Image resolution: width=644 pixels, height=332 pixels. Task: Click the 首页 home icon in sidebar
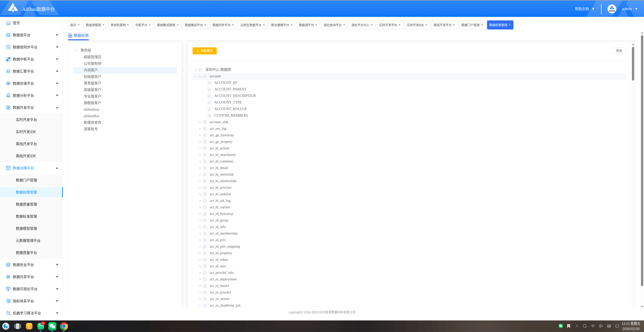(x=8, y=23)
